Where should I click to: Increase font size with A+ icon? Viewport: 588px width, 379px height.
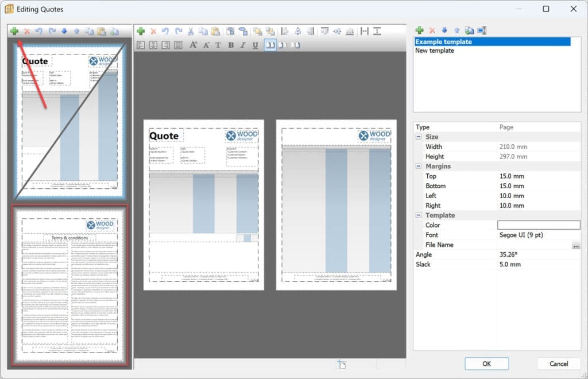tap(193, 45)
